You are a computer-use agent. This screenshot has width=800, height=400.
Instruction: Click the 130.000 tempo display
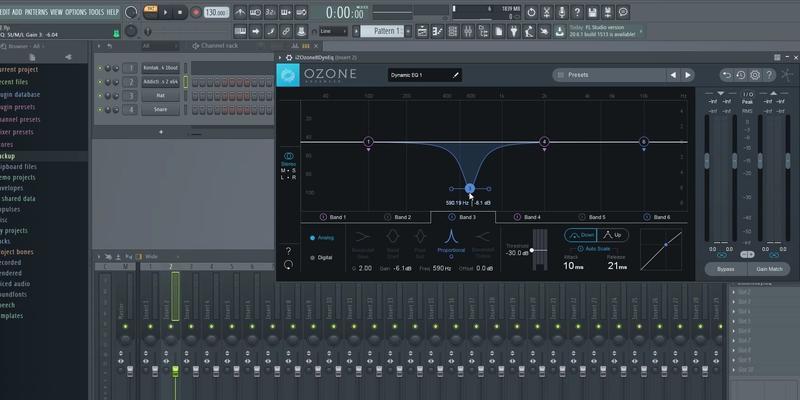coord(216,12)
